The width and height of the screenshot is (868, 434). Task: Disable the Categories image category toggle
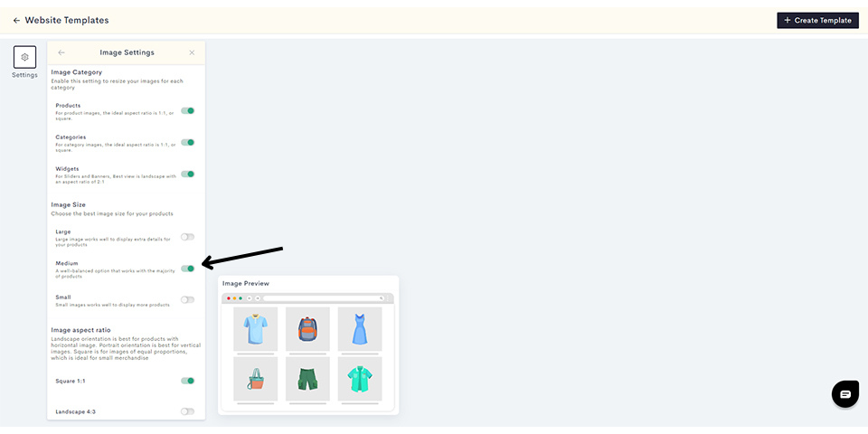(x=188, y=142)
